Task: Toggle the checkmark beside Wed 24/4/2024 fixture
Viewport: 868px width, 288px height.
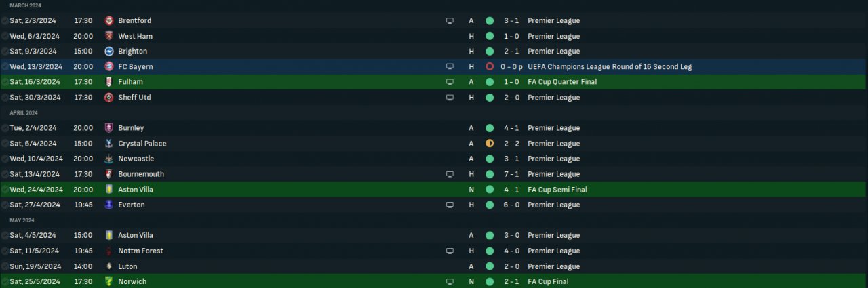Action: [x=5, y=190]
